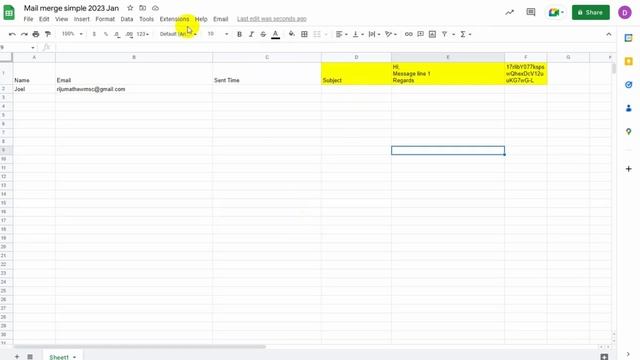Open the Keep side panel
Screen dimensions: 640x360
629,61
